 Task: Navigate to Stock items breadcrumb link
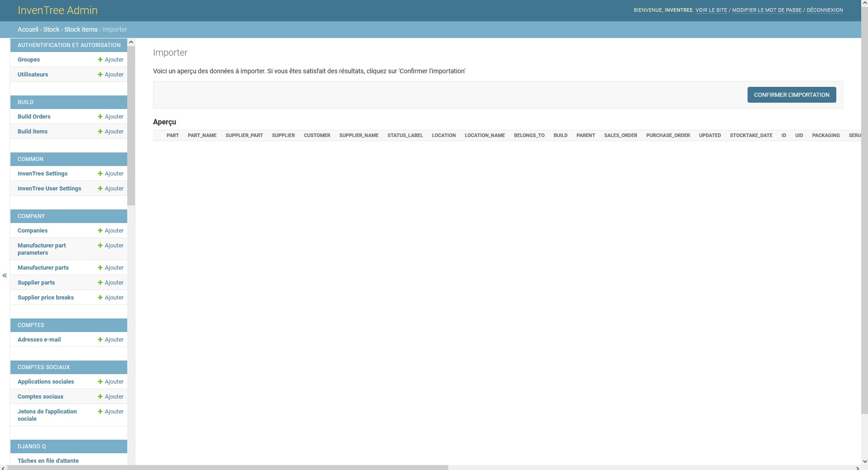pyautogui.click(x=81, y=29)
